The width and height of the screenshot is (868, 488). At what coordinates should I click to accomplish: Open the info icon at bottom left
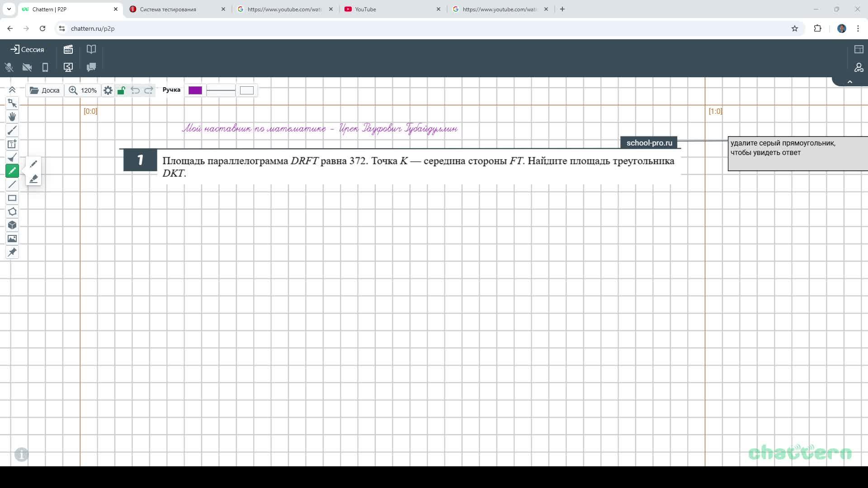coord(21,454)
